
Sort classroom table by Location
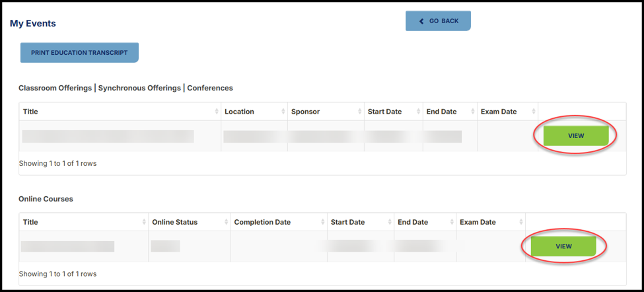coord(254,111)
